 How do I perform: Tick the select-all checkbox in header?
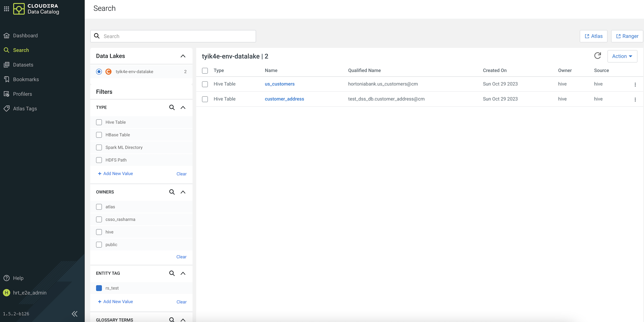[205, 71]
